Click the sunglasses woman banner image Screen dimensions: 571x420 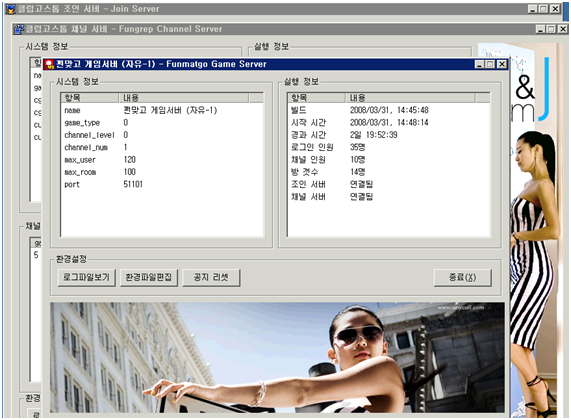(277, 357)
